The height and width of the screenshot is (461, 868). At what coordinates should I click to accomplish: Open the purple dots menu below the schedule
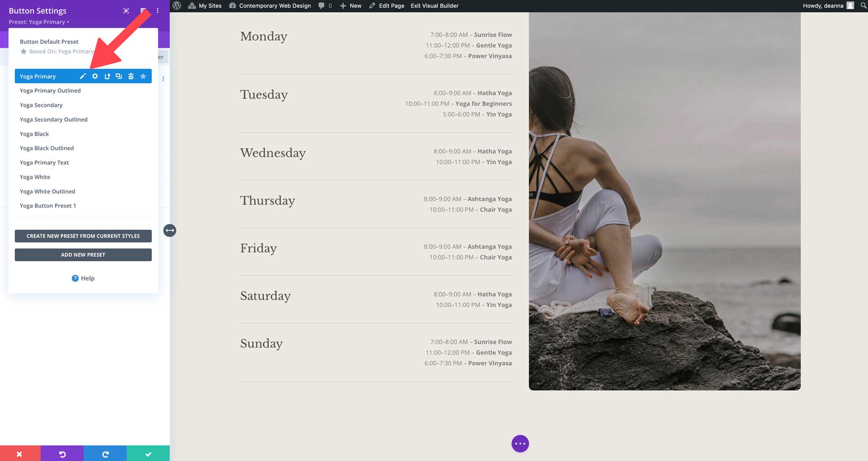click(x=520, y=443)
